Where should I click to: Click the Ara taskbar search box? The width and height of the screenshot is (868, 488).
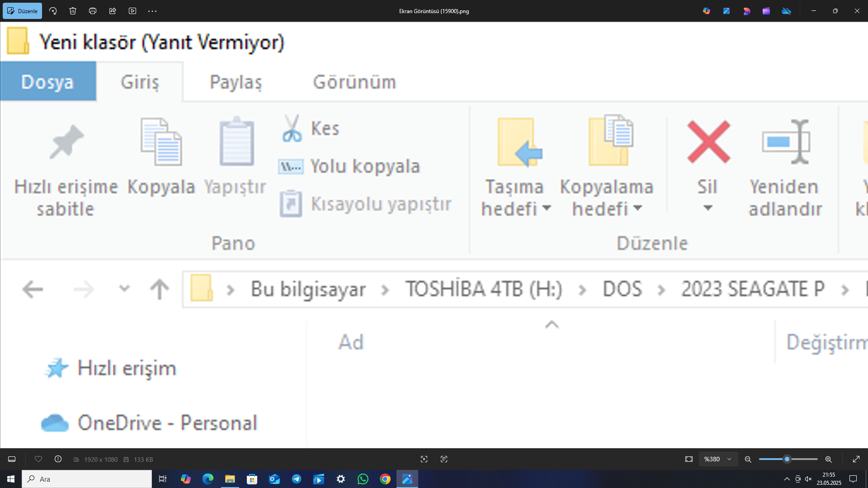coord(87,479)
